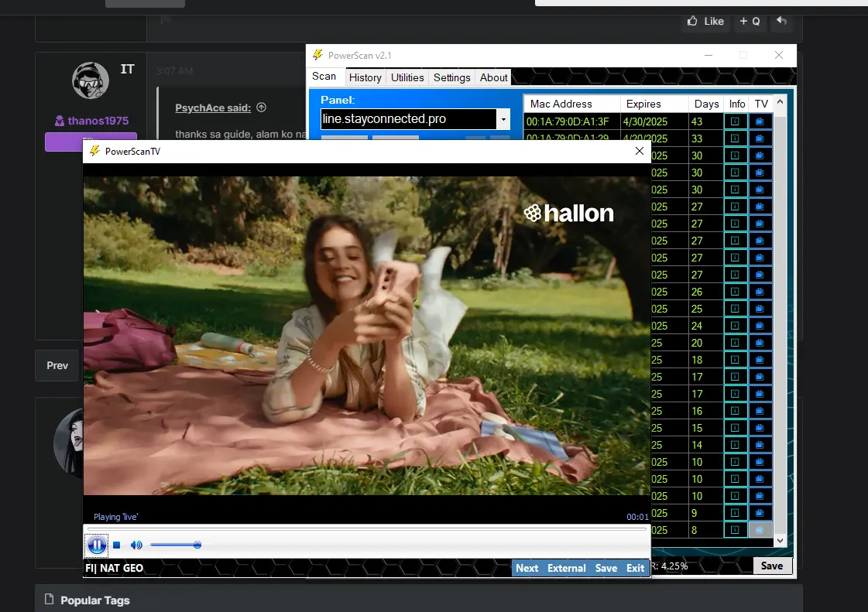Reply using the arrow icon on the post

pyautogui.click(x=781, y=20)
